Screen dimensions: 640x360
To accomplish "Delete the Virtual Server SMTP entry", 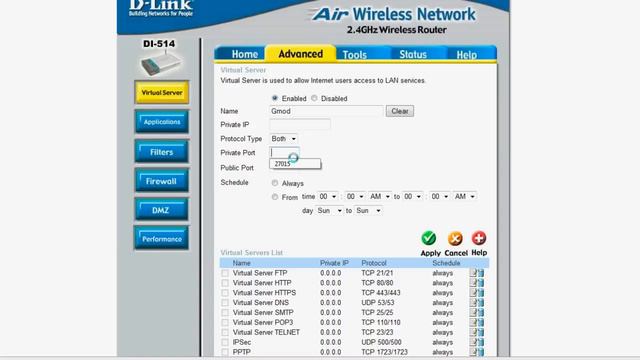I will (x=481, y=312).
